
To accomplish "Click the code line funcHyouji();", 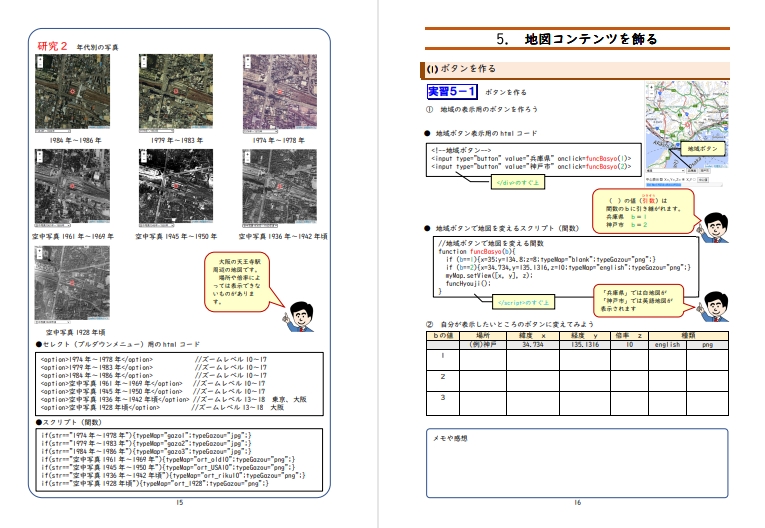I will [x=468, y=284].
